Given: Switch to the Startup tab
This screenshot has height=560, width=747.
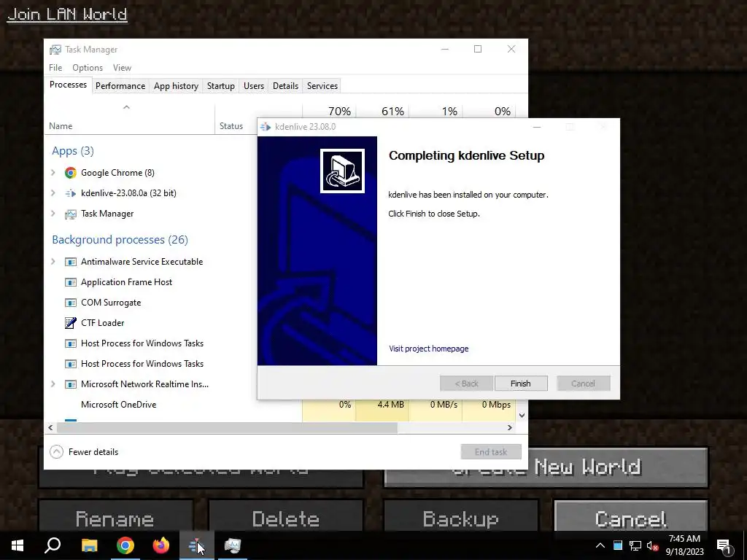Looking at the screenshot, I should (x=220, y=86).
